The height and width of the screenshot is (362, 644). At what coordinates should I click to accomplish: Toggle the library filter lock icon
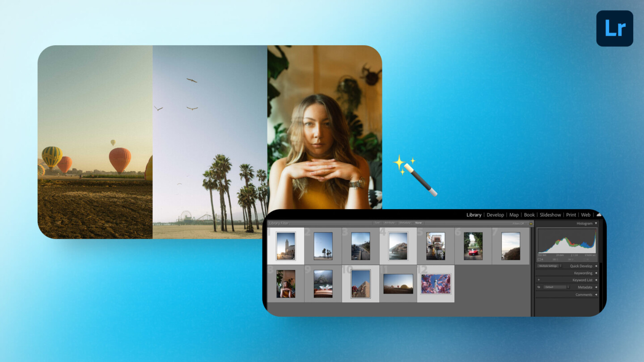531,223
